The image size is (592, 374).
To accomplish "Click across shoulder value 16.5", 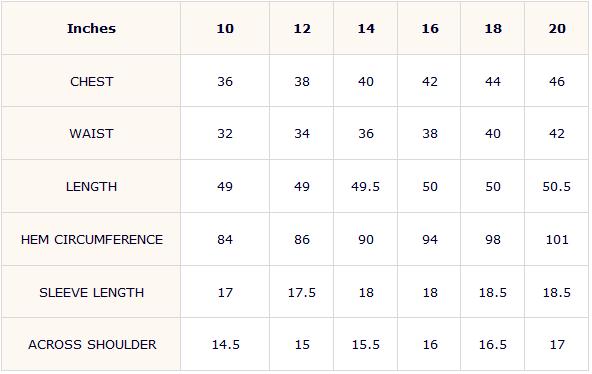I will [493, 345].
